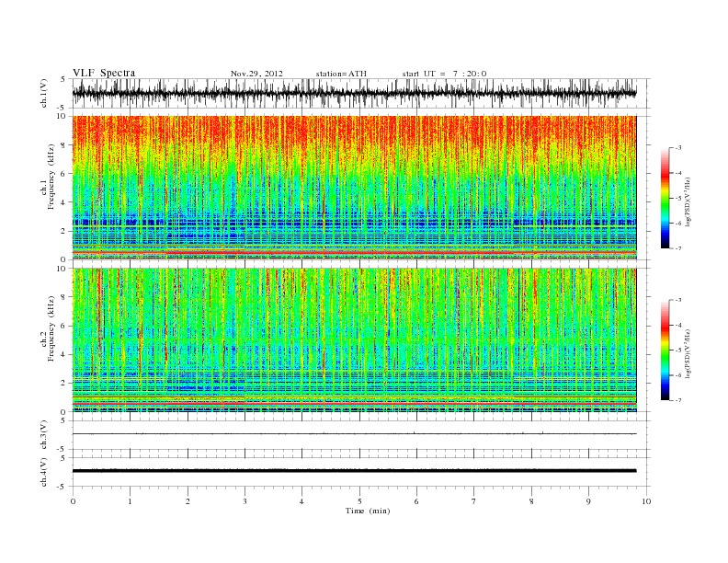The height and width of the screenshot is (563, 728).
Task: Click the '6' kHz tick on ch.2 spectrogram axis
Action: [x=63, y=326]
